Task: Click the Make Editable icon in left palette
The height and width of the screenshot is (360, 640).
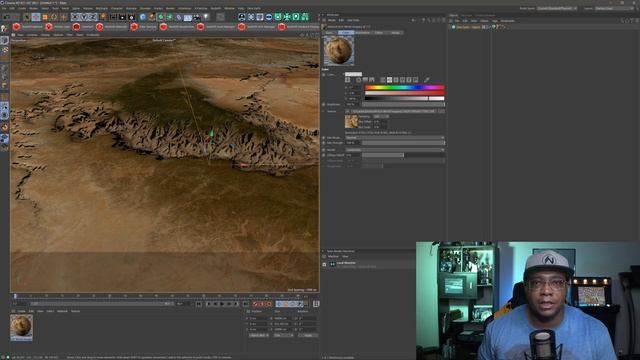Action: point(4,29)
